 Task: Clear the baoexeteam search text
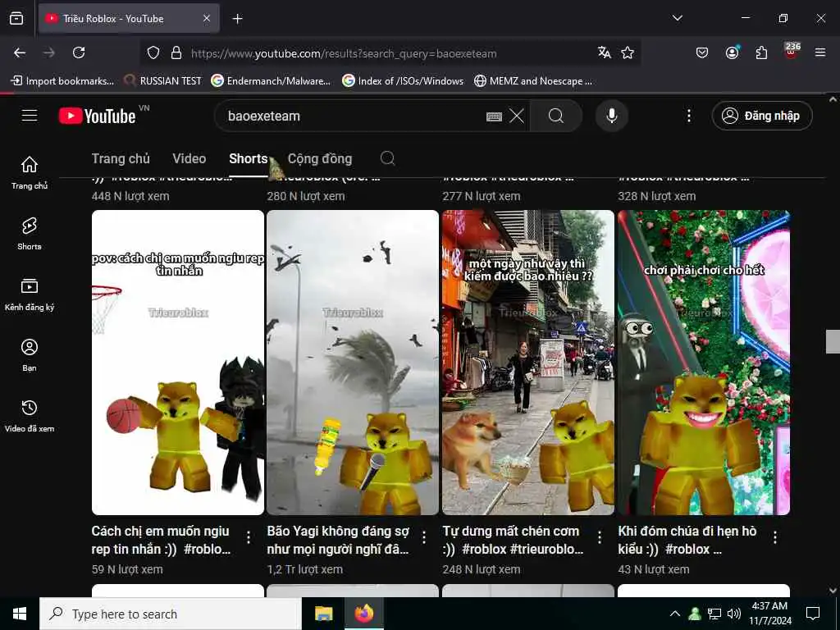tap(517, 116)
